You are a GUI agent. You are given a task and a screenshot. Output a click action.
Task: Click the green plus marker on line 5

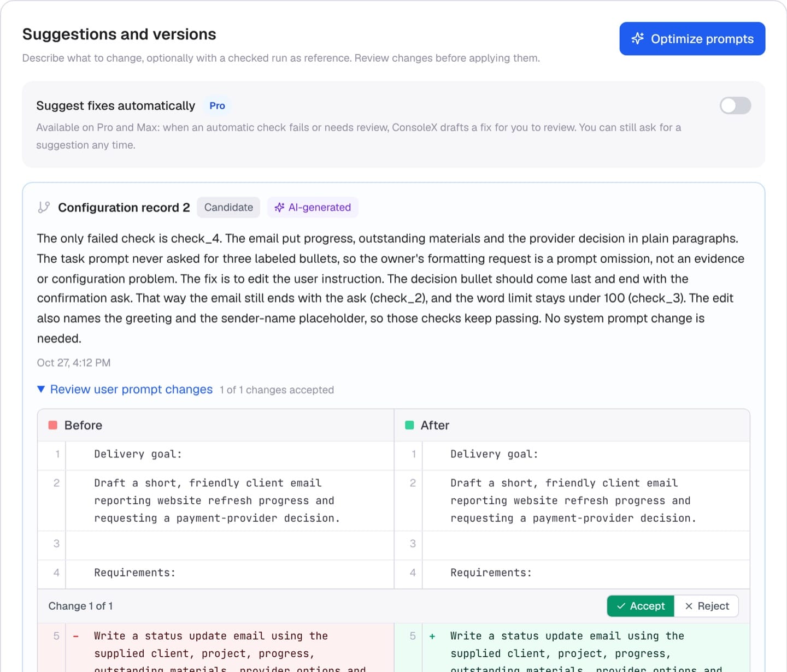click(x=432, y=636)
